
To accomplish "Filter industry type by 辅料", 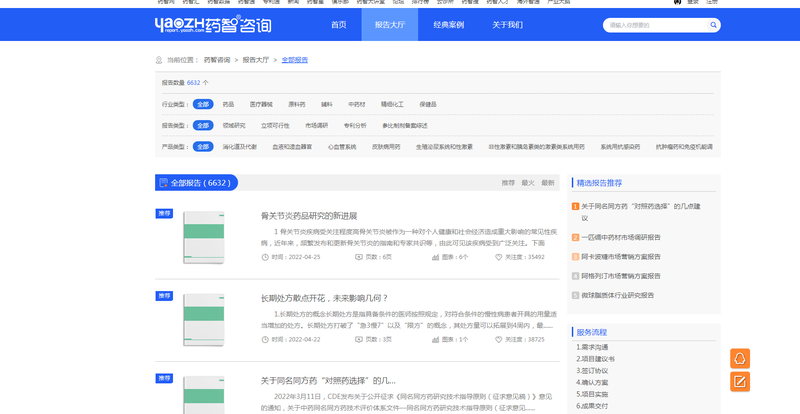I will point(327,104).
